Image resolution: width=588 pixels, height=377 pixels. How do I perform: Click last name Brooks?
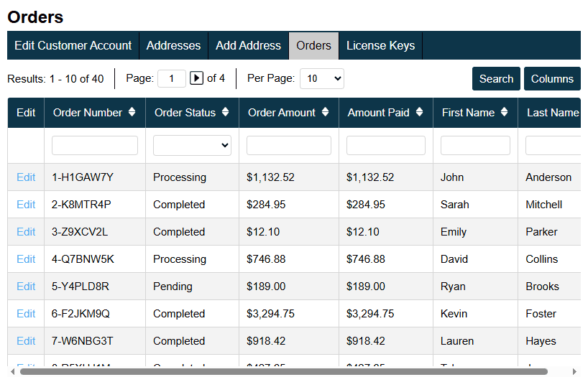(542, 287)
